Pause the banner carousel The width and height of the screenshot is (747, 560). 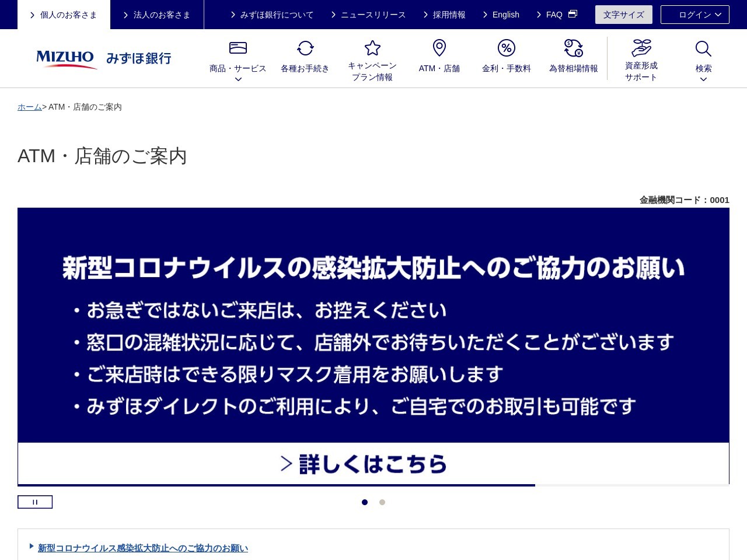(x=35, y=502)
